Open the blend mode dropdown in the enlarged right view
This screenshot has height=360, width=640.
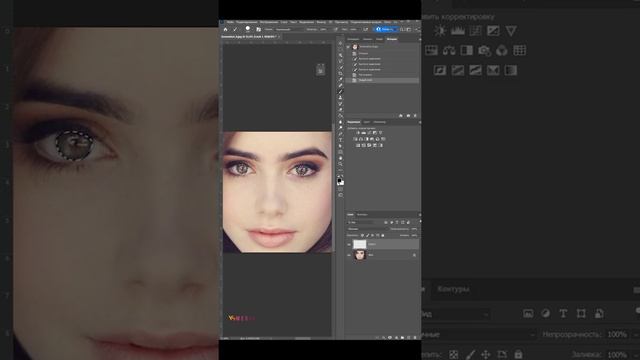pyautogui.click(x=478, y=334)
